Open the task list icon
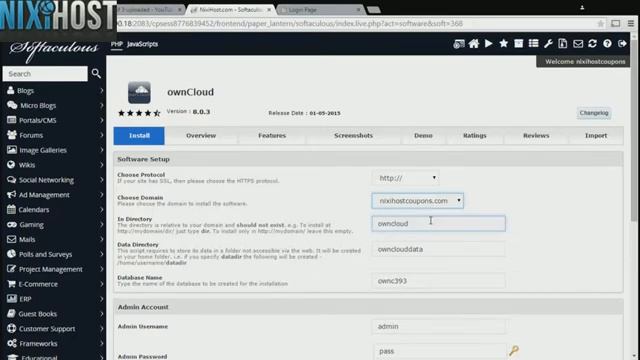The height and width of the screenshot is (360, 640). coord(533,44)
